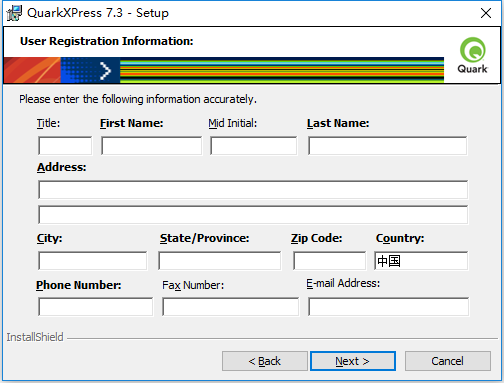Click the State/Province text box

tap(220, 261)
